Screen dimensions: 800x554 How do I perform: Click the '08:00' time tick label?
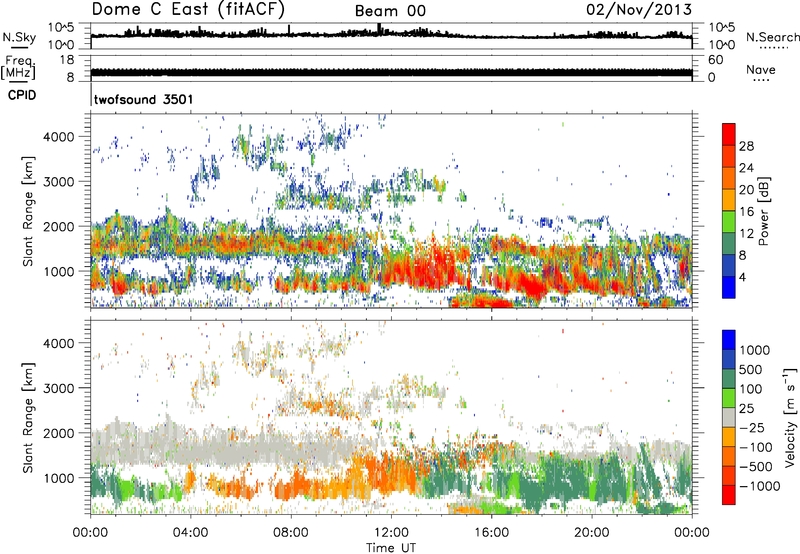(291, 533)
